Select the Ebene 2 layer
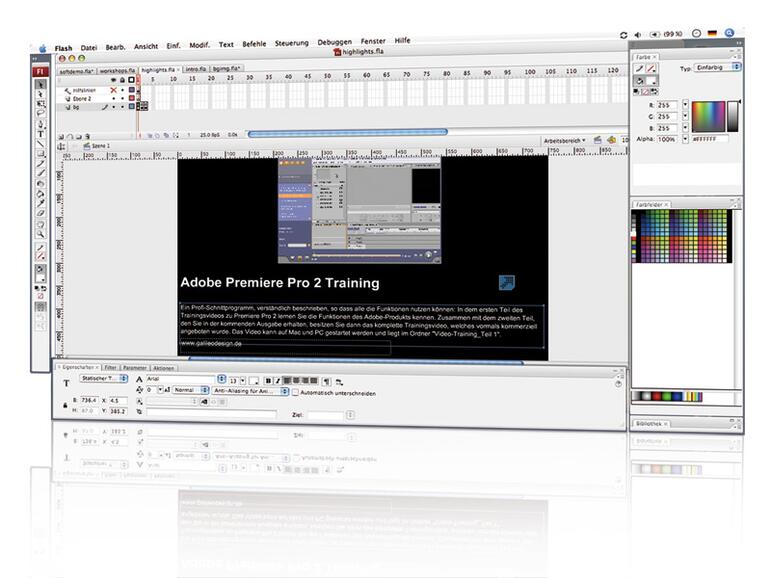Image resolution: width=770 pixels, height=578 pixels. coord(82,99)
